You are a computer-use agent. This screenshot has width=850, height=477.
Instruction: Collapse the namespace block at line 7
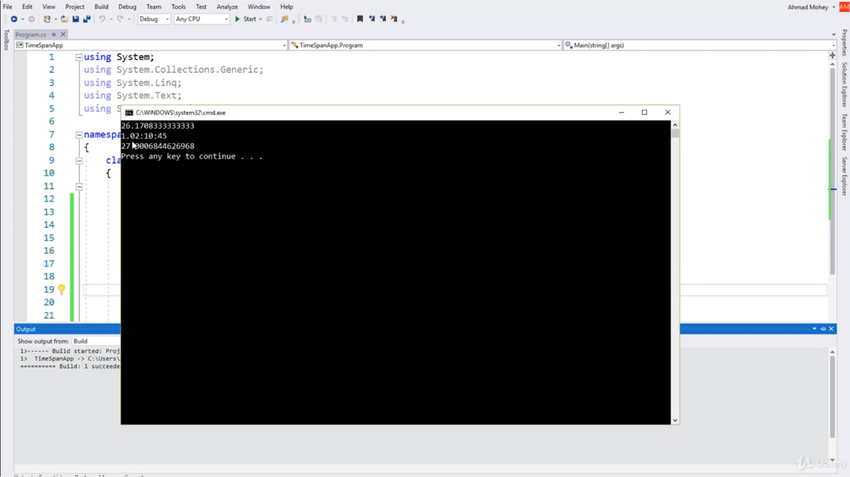click(x=79, y=134)
